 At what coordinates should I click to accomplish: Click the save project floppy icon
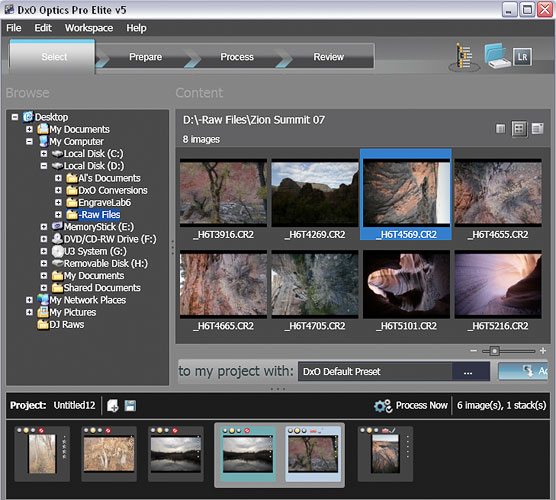(x=130, y=405)
